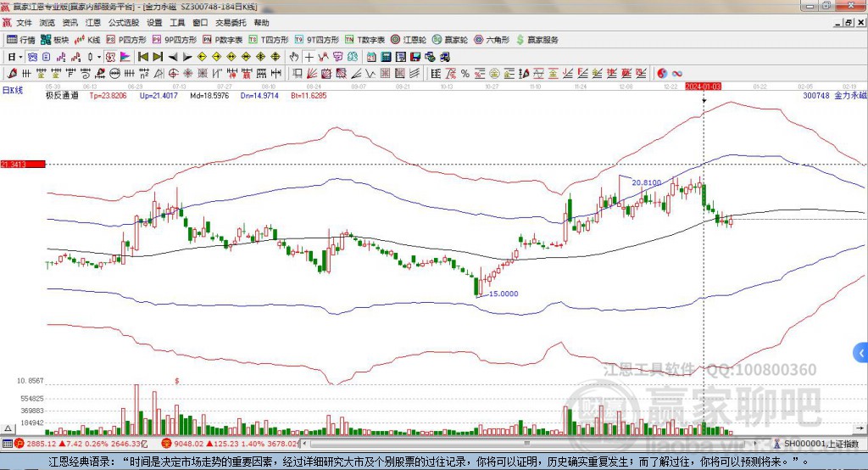The height and width of the screenshot is (470, 868).
Task: Click the 20.8100 high price label
Action: pyautogui.click(x=647, y=182)
